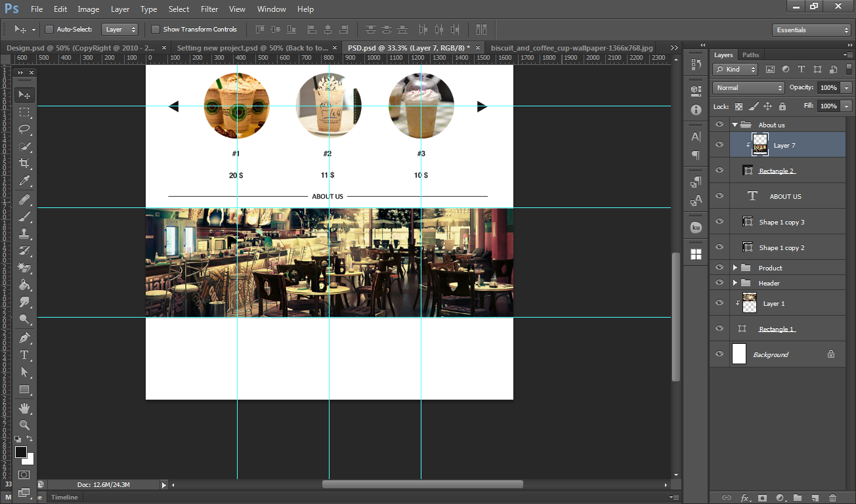Open the Image menu

click(89, 9)
